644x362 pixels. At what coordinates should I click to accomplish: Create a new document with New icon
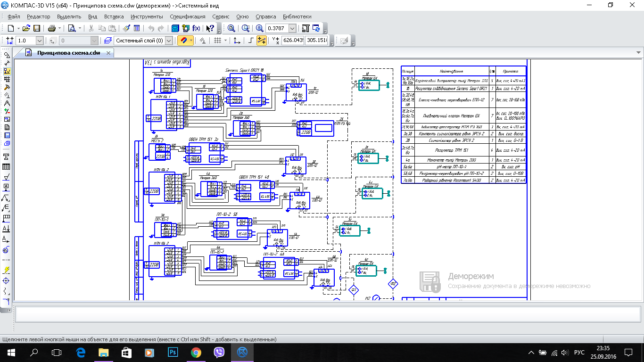[x=10, y=28]
